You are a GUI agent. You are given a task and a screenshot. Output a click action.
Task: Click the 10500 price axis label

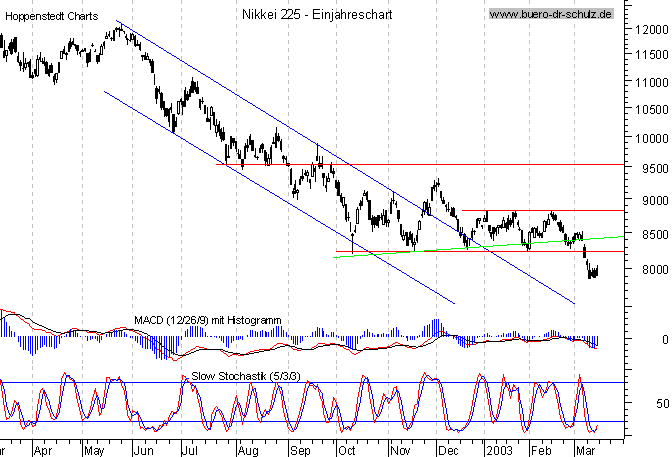coord(652,110)
